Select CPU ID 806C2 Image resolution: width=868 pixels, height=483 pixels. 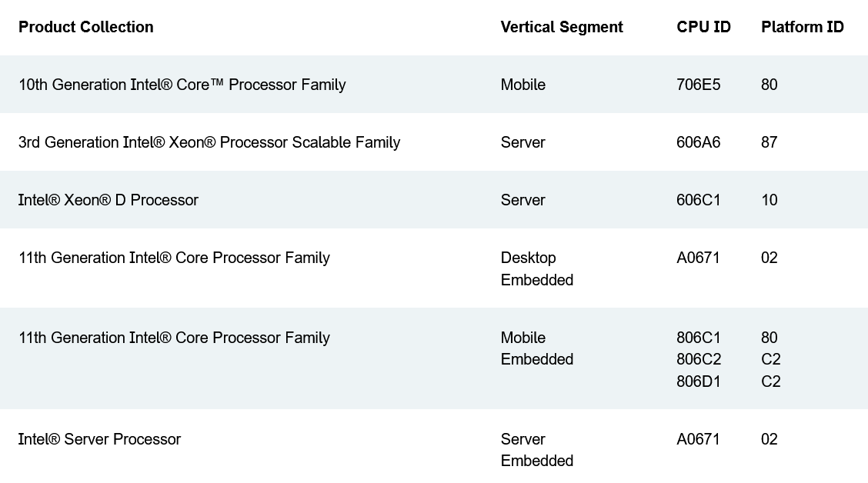[x=698, y=359]
